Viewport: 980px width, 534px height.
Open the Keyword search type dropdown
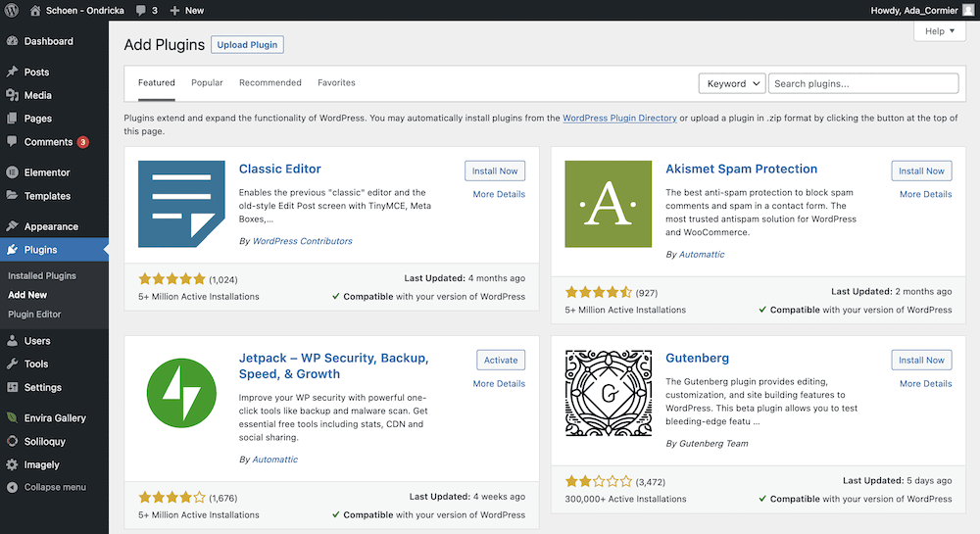tap(732, 83)
